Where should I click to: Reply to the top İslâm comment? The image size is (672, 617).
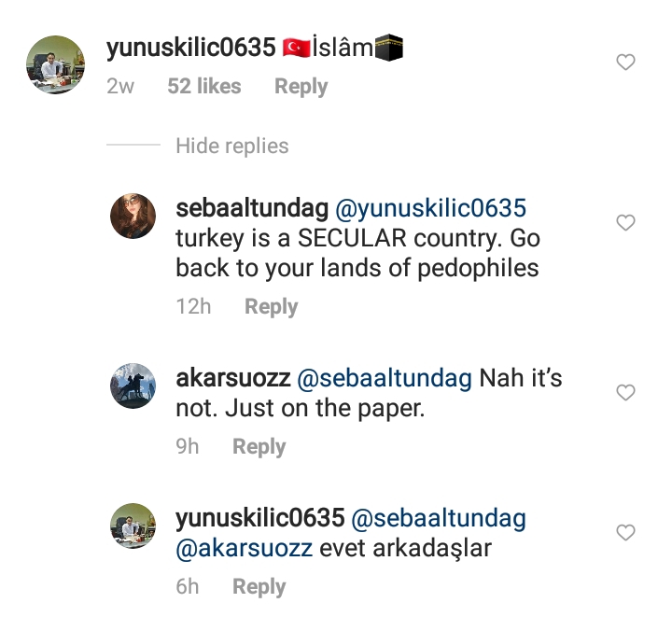click(x=301, y=87)
